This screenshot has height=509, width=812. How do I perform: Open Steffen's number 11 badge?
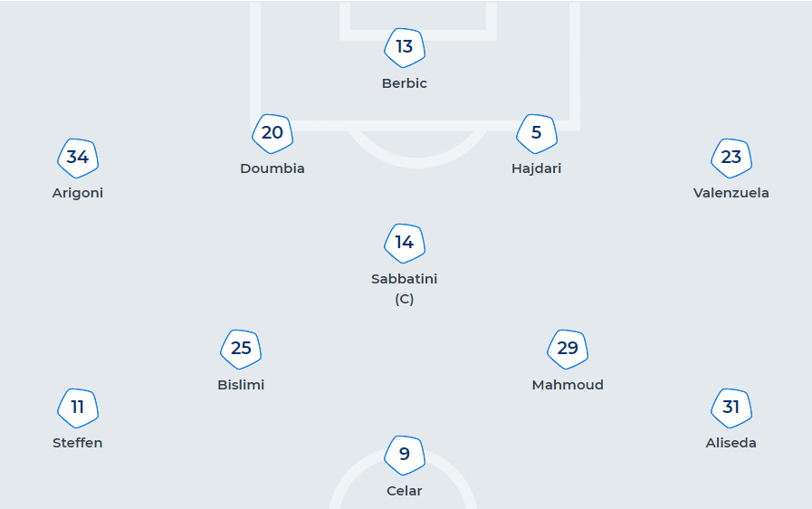click(78, 408)
